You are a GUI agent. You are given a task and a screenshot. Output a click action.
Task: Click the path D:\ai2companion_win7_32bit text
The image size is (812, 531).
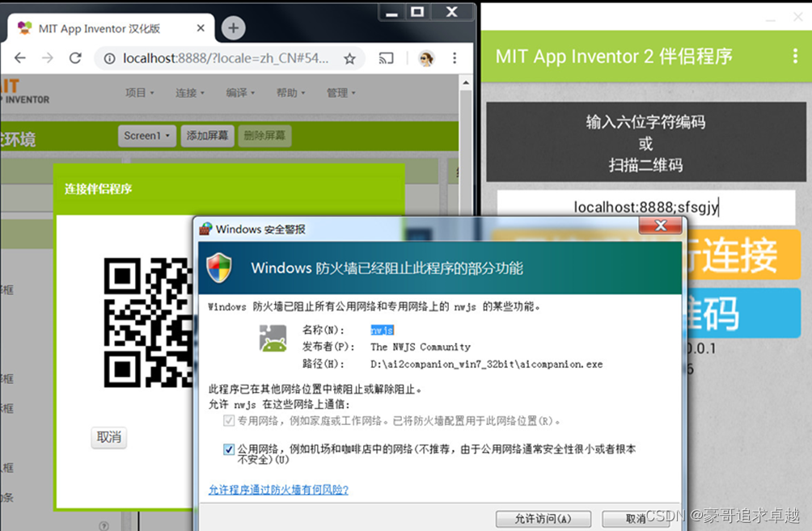[x=487, y=365]
